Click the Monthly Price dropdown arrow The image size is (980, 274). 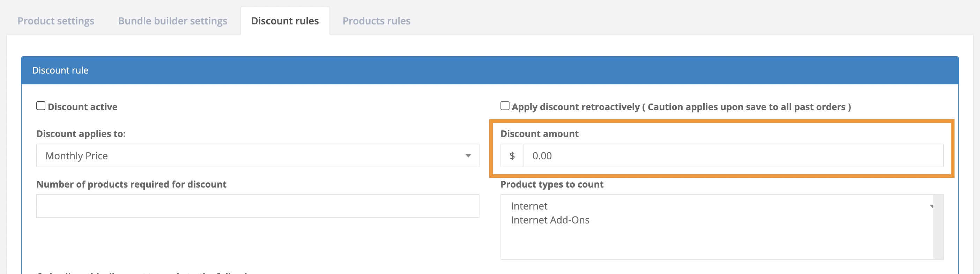469,155
